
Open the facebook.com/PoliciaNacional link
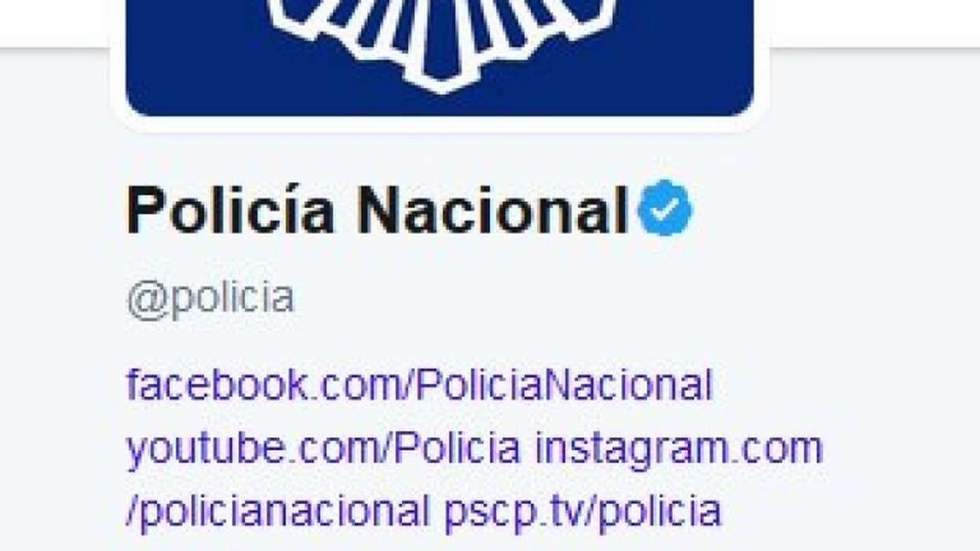click(419, 385)
